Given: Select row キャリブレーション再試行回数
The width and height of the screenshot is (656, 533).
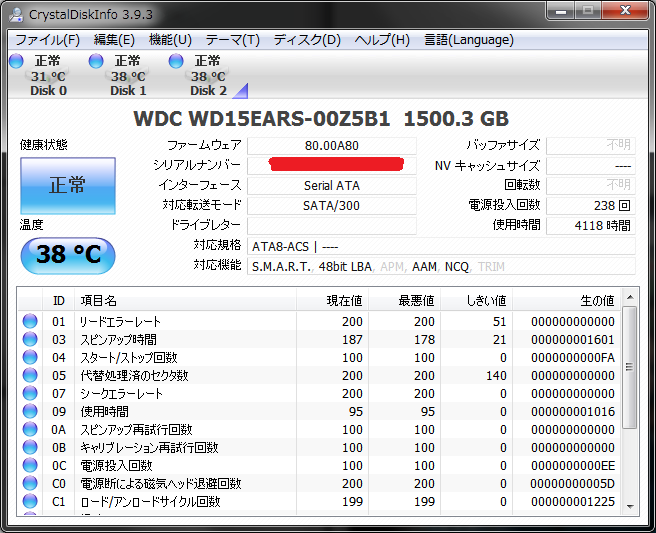Looking at the screenshot, I should pos(319,447).
